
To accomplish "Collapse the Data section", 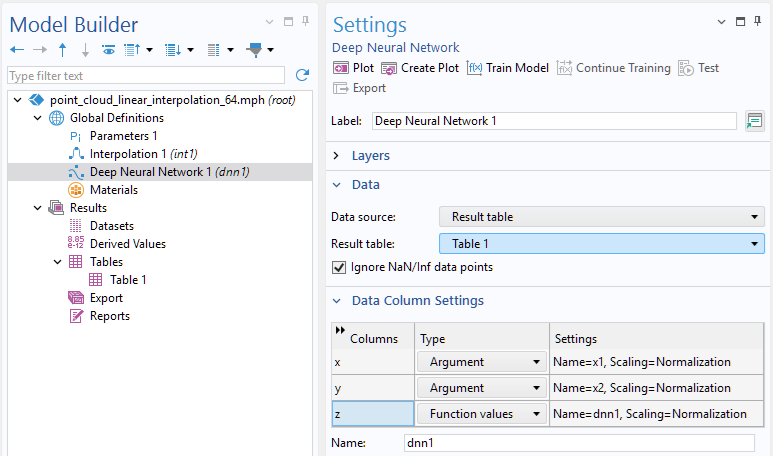I will 337,185.
